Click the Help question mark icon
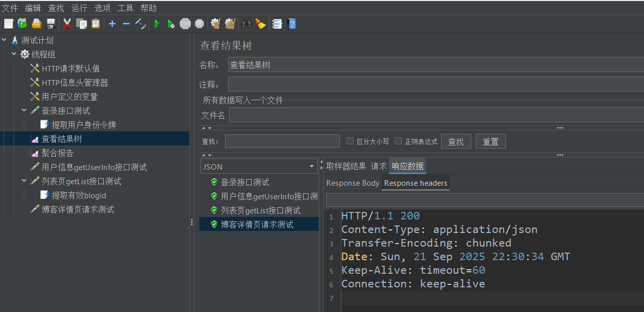Image resolution: width=644 pixels, height=312 pixels. [292, 24]
